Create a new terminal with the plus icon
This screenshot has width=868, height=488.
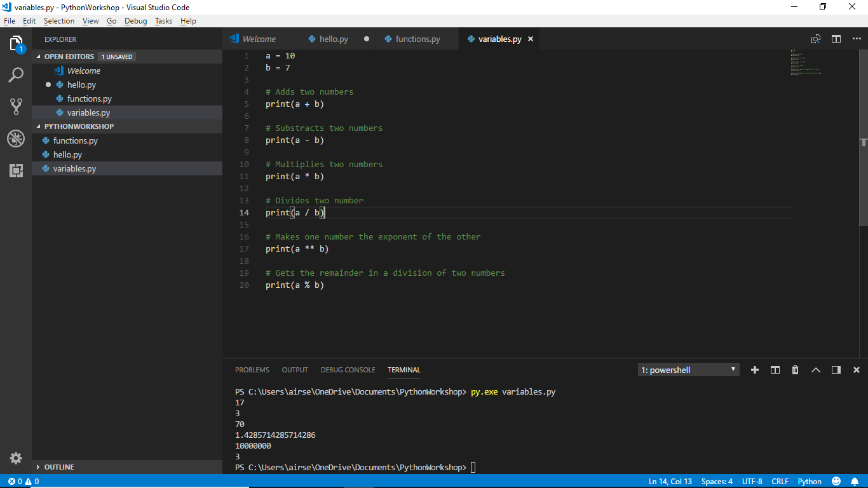[755, 370]
